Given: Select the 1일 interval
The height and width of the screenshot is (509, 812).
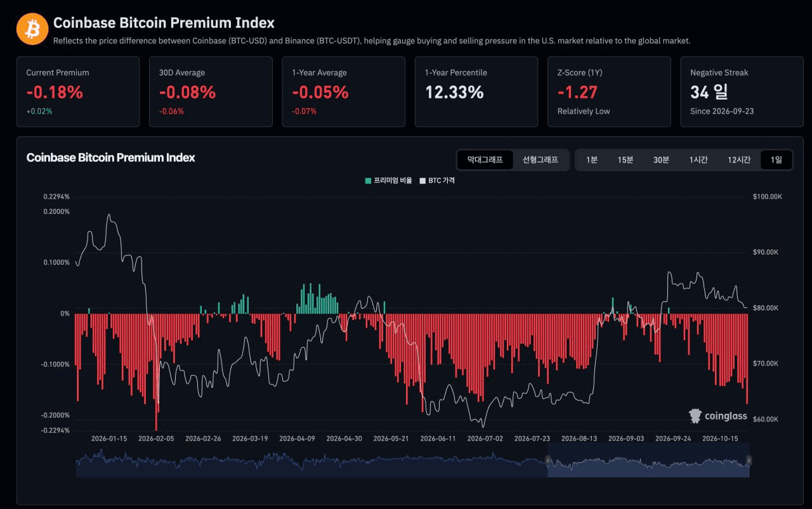Looking at the screenshot, I should pyautogui.click(x=776, y=160).
